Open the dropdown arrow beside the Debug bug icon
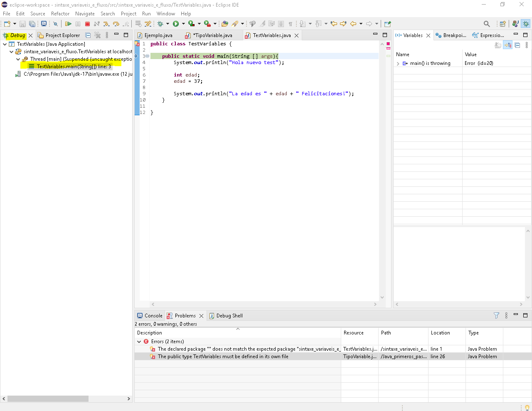532x411 pixels. click(x=167, y=24)
